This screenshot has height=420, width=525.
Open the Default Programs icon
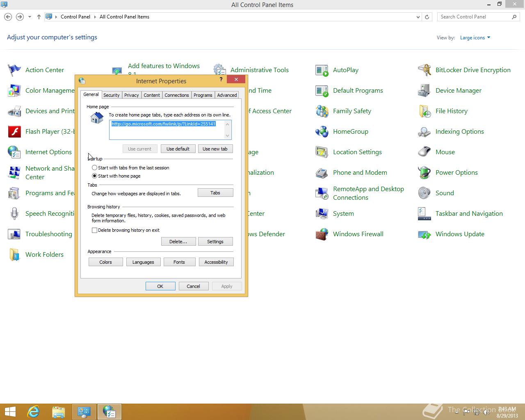322,91
